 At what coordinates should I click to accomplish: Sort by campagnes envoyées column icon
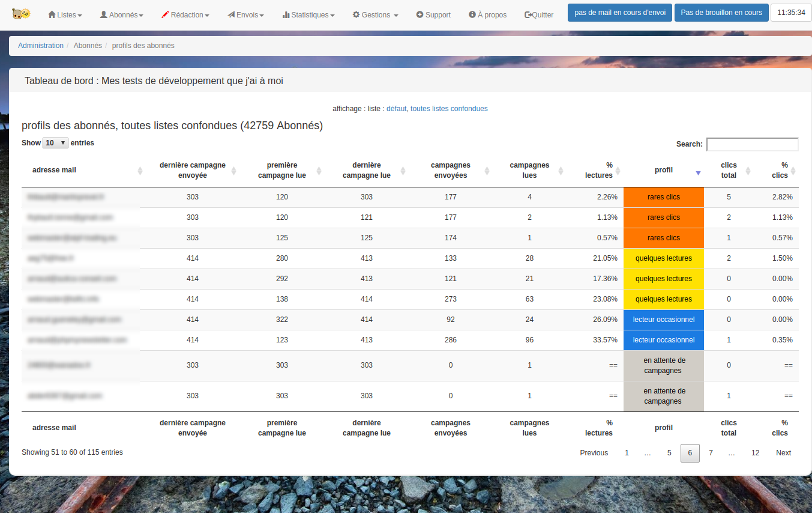[x=487, y=171]
